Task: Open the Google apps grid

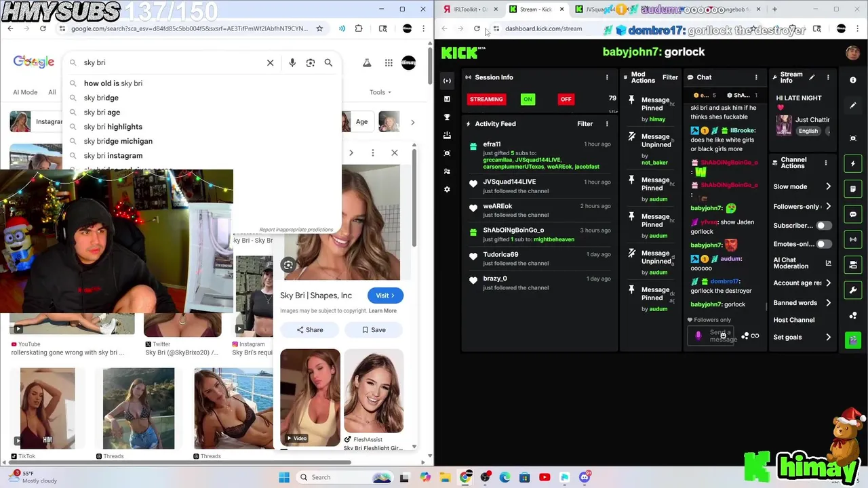Action: [389, 63]
